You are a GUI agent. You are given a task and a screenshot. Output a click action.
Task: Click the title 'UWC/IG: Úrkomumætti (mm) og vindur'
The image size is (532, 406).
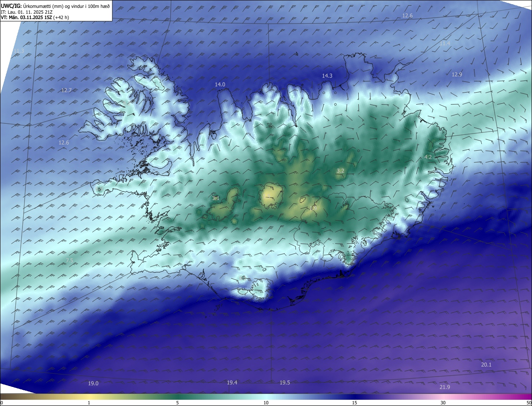pos(55,6)
